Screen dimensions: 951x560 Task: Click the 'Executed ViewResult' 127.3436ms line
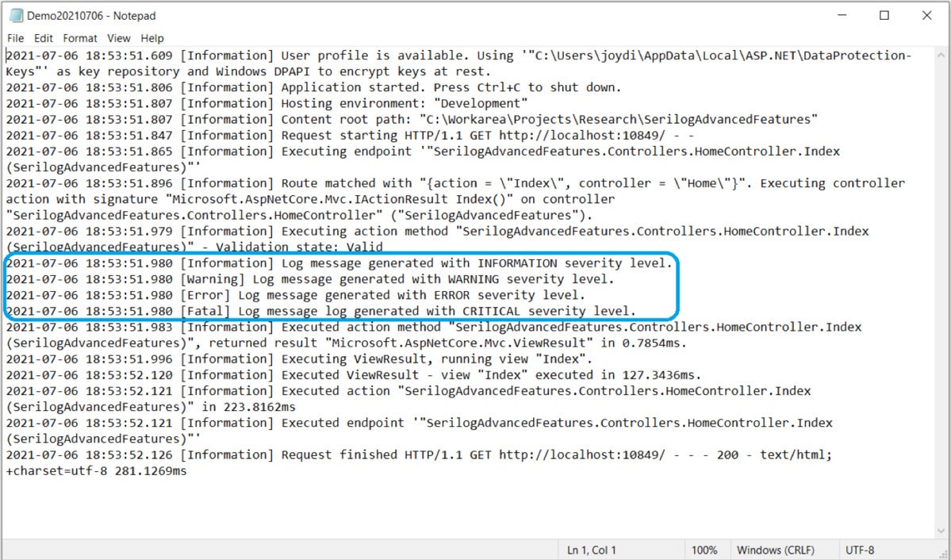(354, 375)
